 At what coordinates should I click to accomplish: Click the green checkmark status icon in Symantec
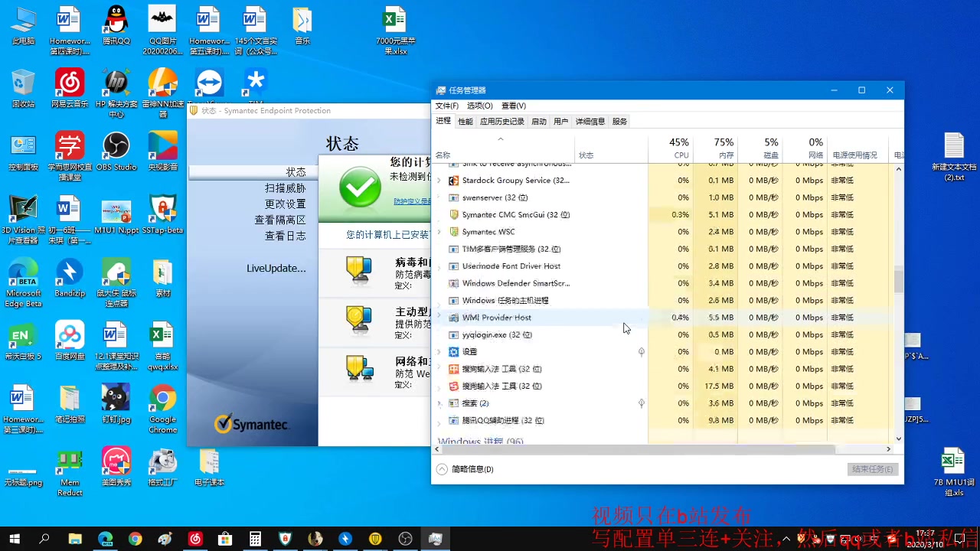click(360, 187)
